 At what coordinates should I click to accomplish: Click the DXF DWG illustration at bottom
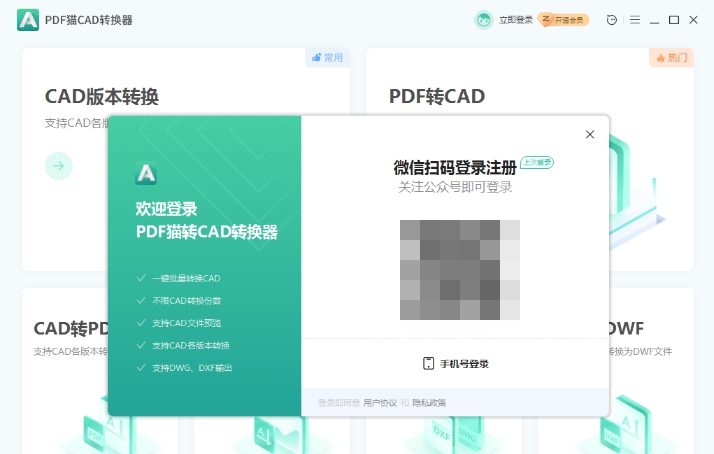coord(453,435)
